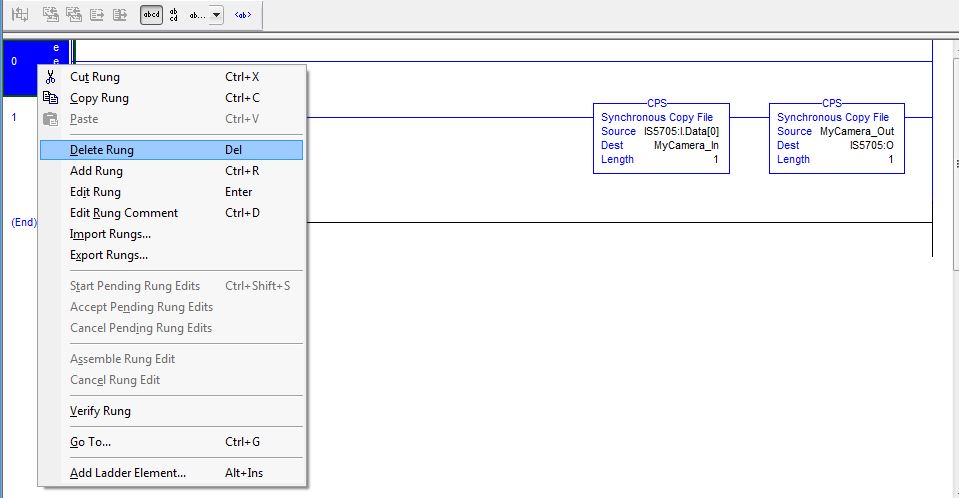Toggle the stacked 'ab cd' wrap display button
The height and width of the screenshot is (498, 959).
pyautogui.click(x=174, y=15)
